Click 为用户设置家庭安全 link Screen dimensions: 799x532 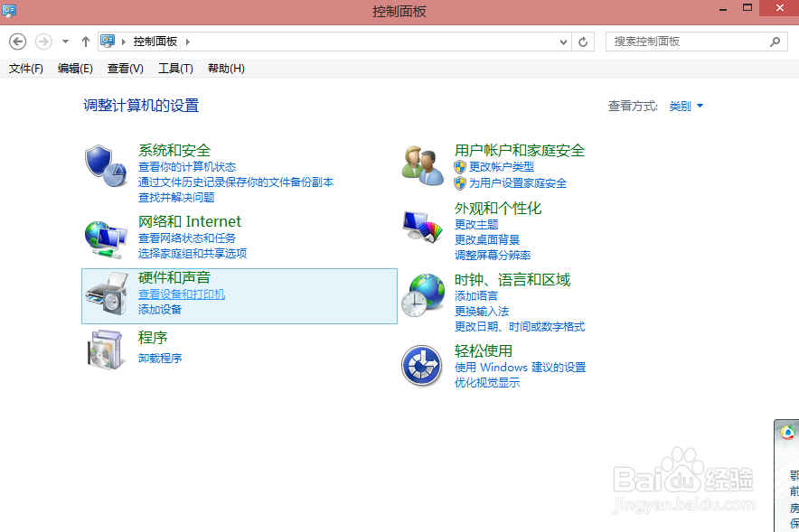click(518, 183)
